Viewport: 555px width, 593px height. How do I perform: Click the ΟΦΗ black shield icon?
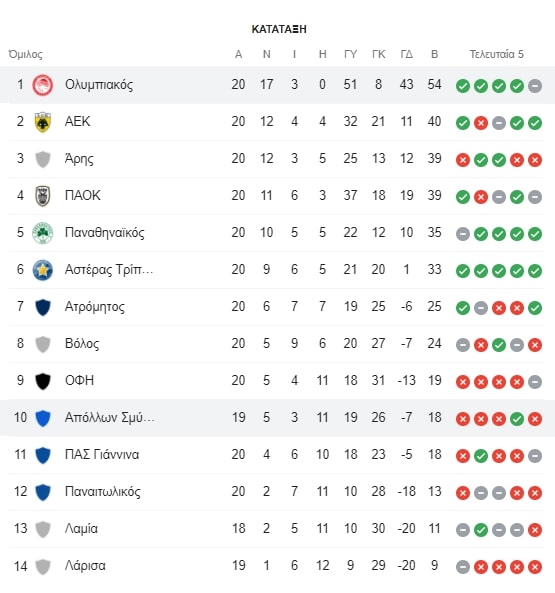point(43,381)
